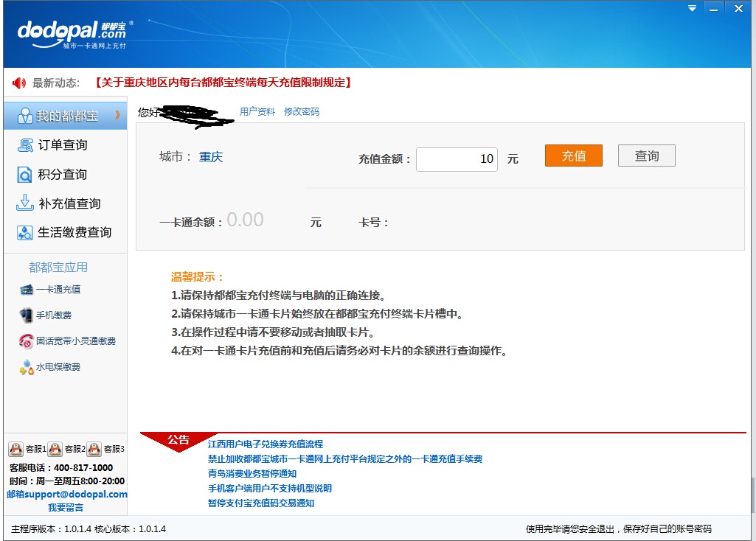756x541 pixels.
Task: Click the 查询 button
Action: 647,156
